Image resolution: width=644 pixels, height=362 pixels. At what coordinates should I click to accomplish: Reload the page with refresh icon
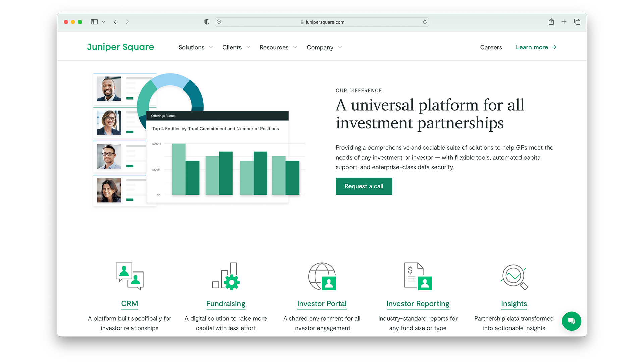(x=425, y=22)
